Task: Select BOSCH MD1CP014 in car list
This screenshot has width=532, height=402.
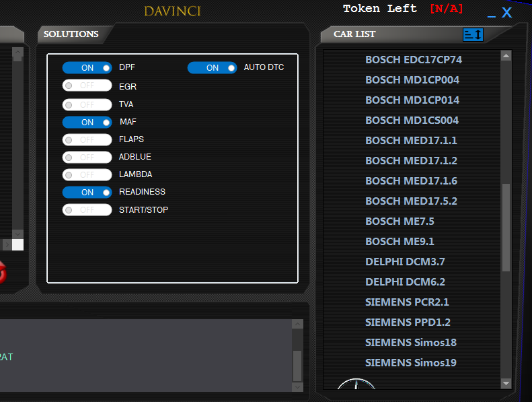Action: 412,100
